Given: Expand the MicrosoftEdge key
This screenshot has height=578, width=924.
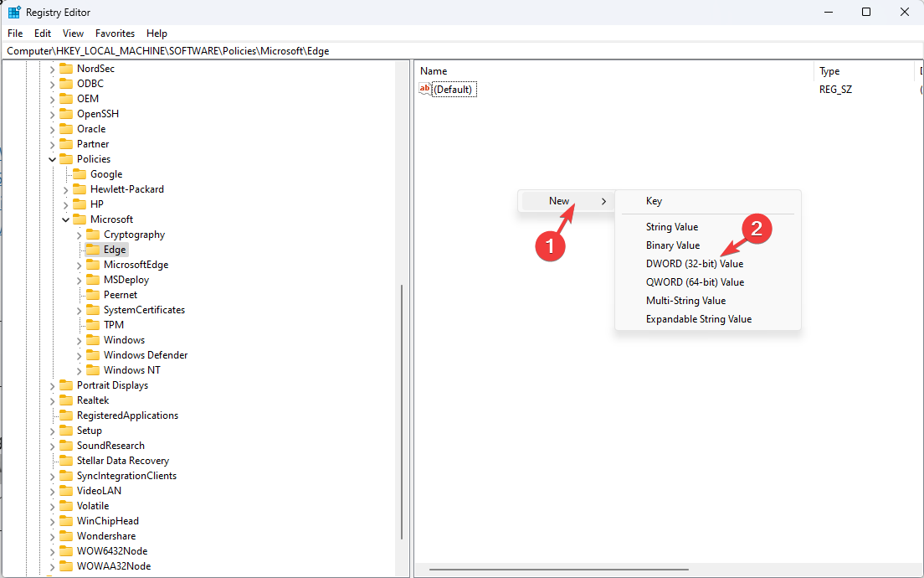Looking at the screenshot, I should 80,266.
